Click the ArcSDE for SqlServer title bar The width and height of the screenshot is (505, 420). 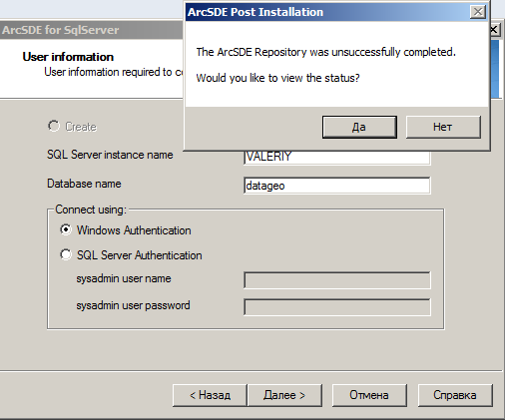[92, 30]
